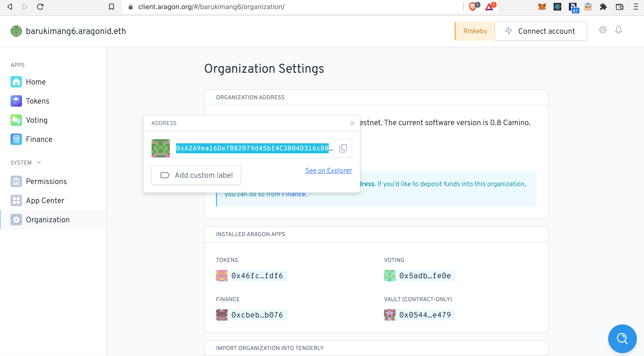
Task: Open the notifications bell icon
Action: click(x=618, y=30)
